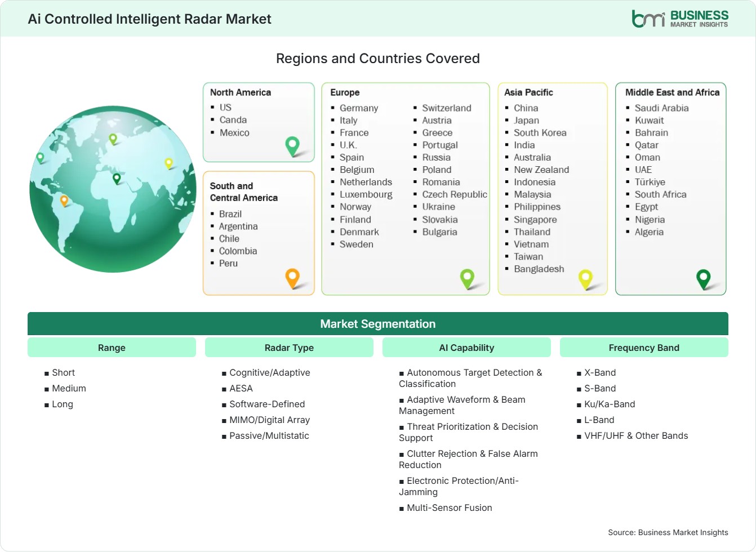The image size is (756, 552).
Task: Click the green pin in North America card
Action: [292, 146]
